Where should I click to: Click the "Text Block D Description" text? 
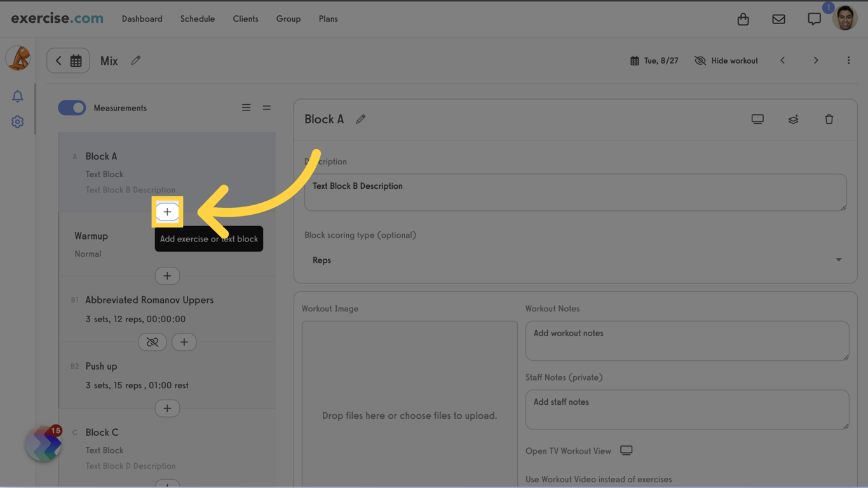[x=130, y=466]
